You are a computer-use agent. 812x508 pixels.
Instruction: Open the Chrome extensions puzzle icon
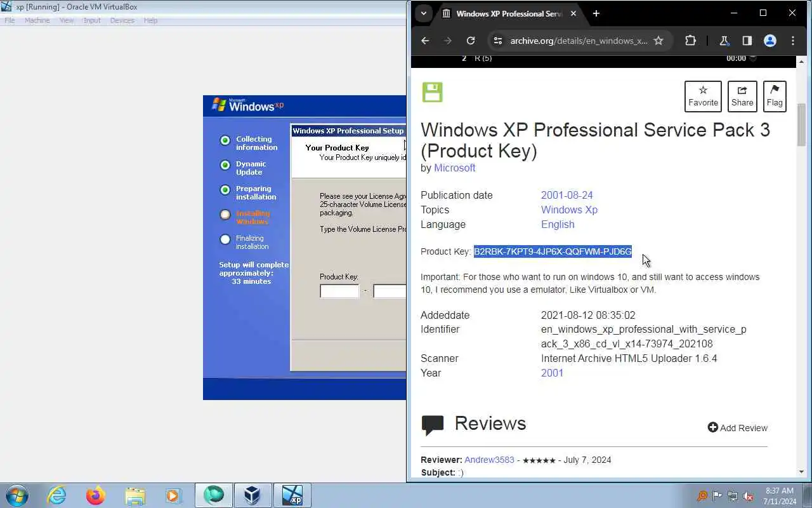pyautogui.click(x=690, y=41)
